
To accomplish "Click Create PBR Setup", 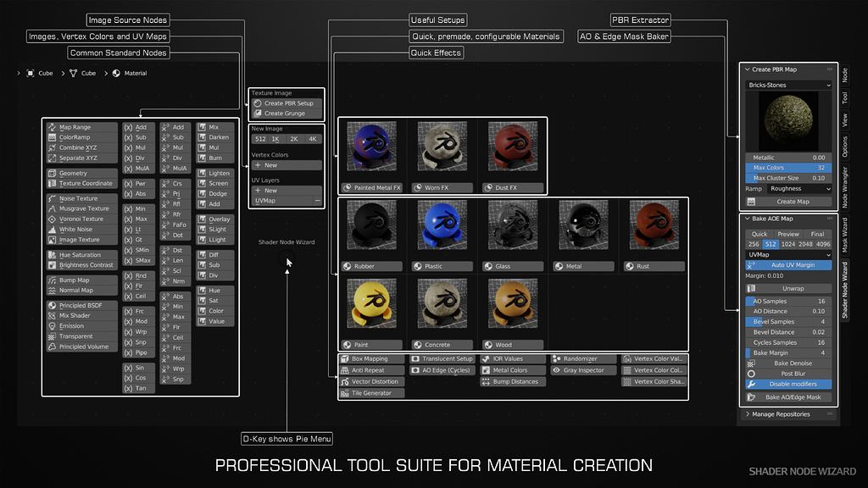I will pos(287,103).
